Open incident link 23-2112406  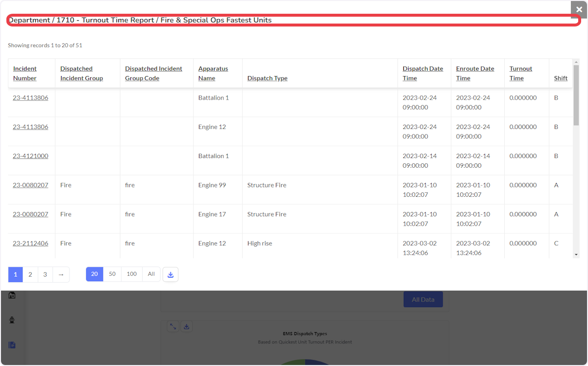point(30,243)
